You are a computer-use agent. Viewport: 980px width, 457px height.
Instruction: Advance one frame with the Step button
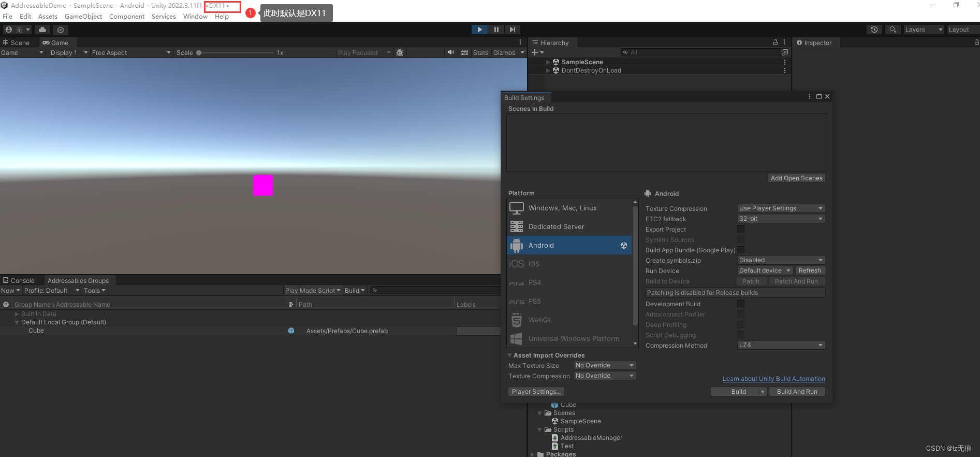click(512, 30)
